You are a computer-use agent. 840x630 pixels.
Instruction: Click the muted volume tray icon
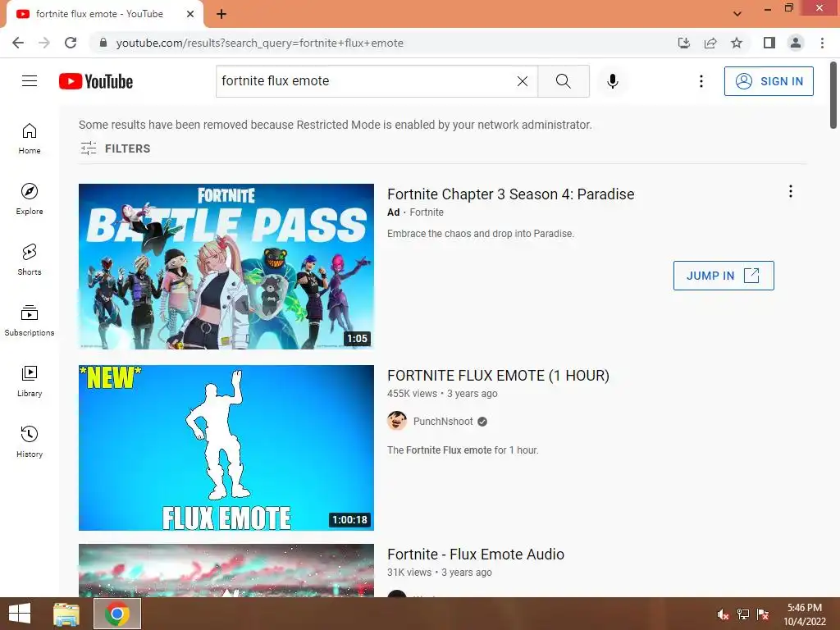724,614
